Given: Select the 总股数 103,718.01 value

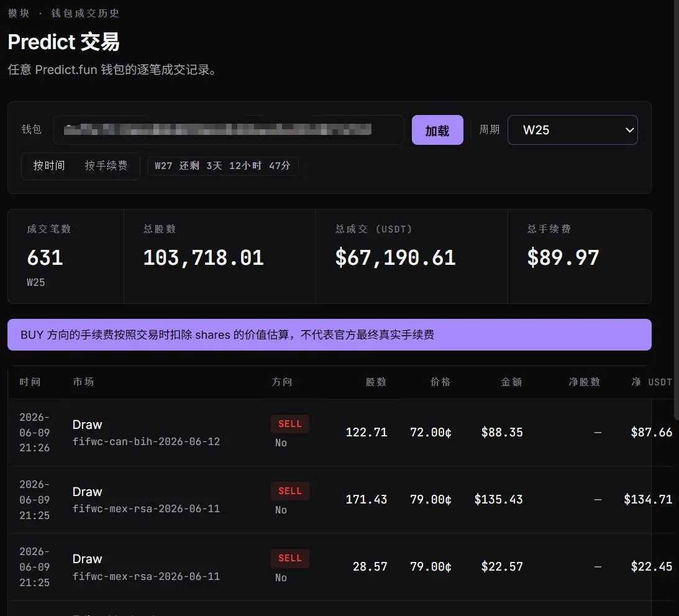Looking at the screenshot, I should 204,258.
